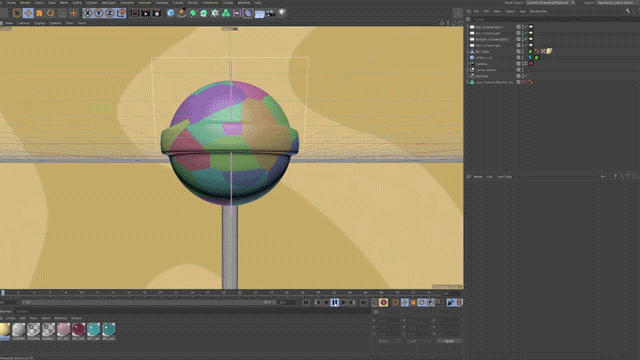Toggle the Y axis lock
Viewport: 640px width, 360px height.
click(98, 13)
